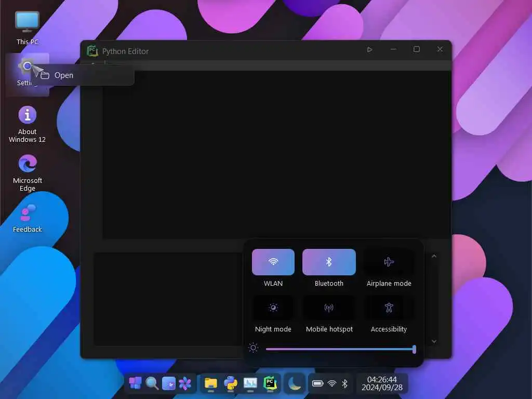This screenshot has height=399, width=532.
Task: Toggle the moon dark mode taskbar button
Action: 294,383
